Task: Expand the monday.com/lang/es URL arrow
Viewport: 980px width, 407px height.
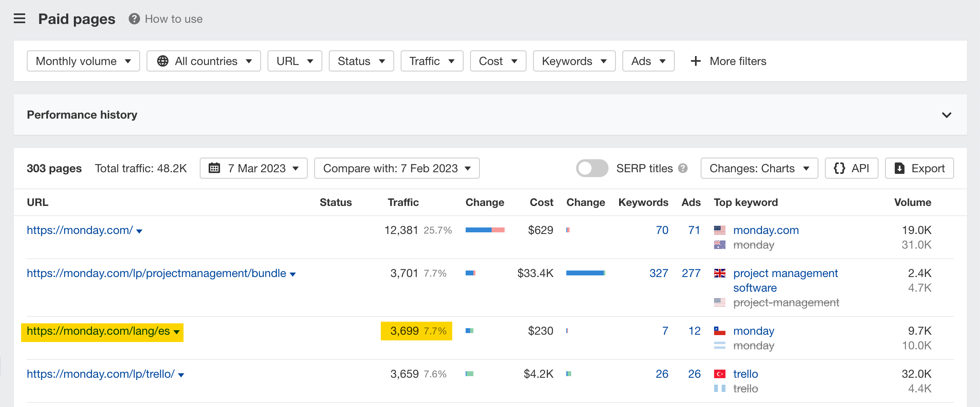Action: tap(177, 332)
